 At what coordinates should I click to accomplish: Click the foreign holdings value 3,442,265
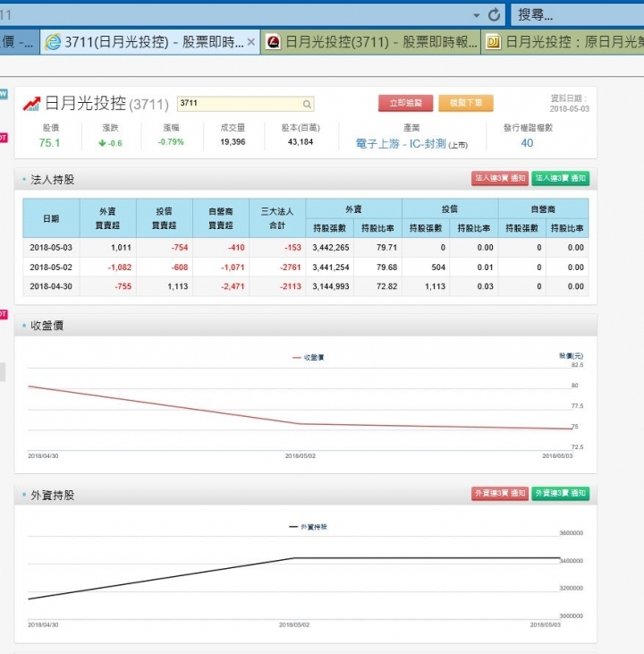(x=330, y=248)
